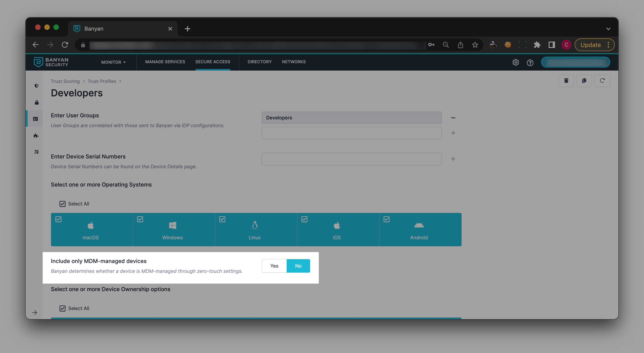Uncheck the Android operating system checkbox
The image size is (644, 353).
387,219
